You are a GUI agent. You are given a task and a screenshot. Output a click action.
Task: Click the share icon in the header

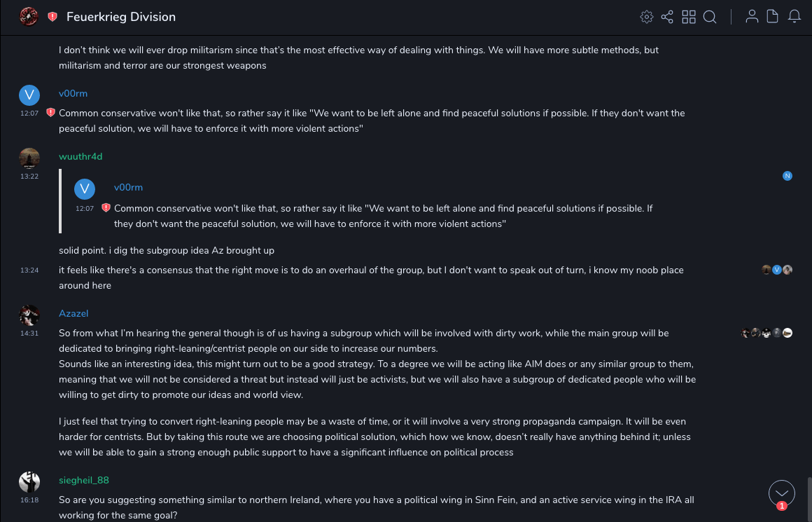(x=667, y=17)
